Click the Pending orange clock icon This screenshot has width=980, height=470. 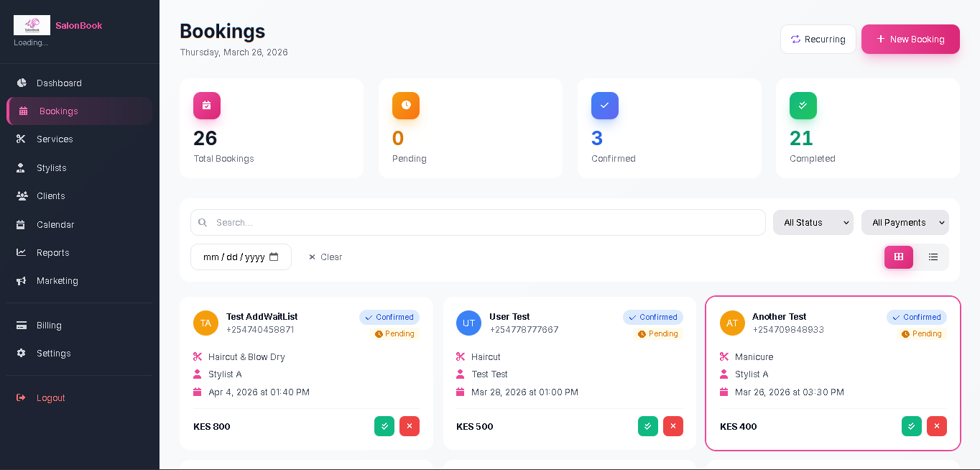tap(406, 105)
